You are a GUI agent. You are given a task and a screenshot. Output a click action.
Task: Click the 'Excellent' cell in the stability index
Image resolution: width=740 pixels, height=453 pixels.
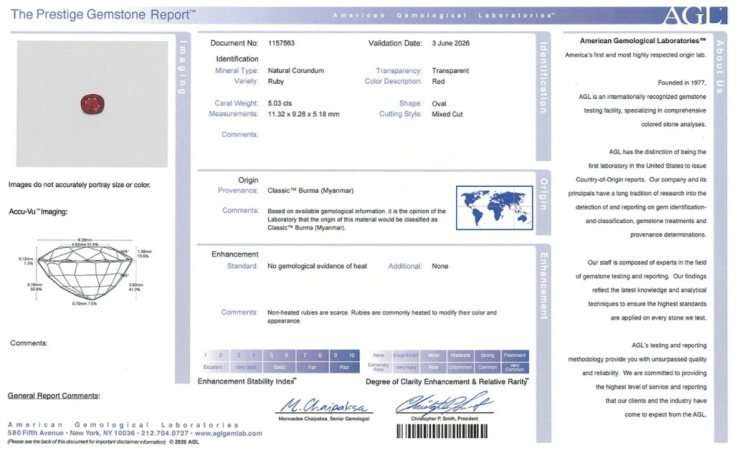[x=213, y=367]
